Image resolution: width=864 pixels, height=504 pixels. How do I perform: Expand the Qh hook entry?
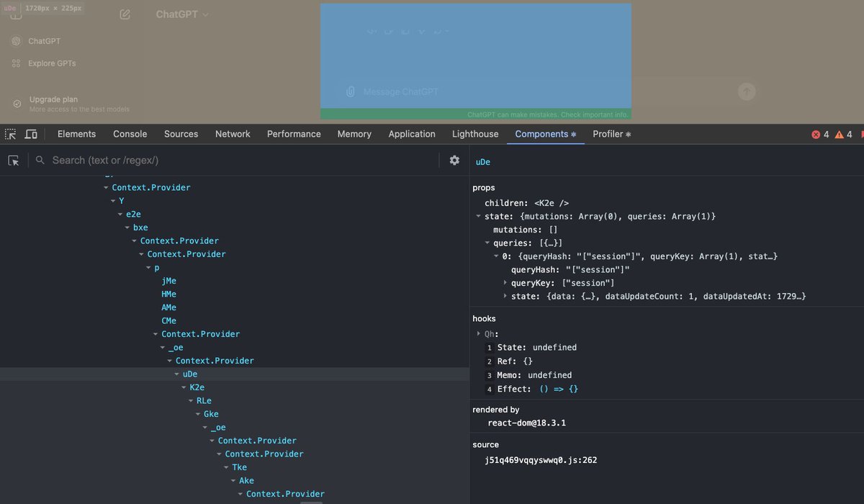[480, 333]
